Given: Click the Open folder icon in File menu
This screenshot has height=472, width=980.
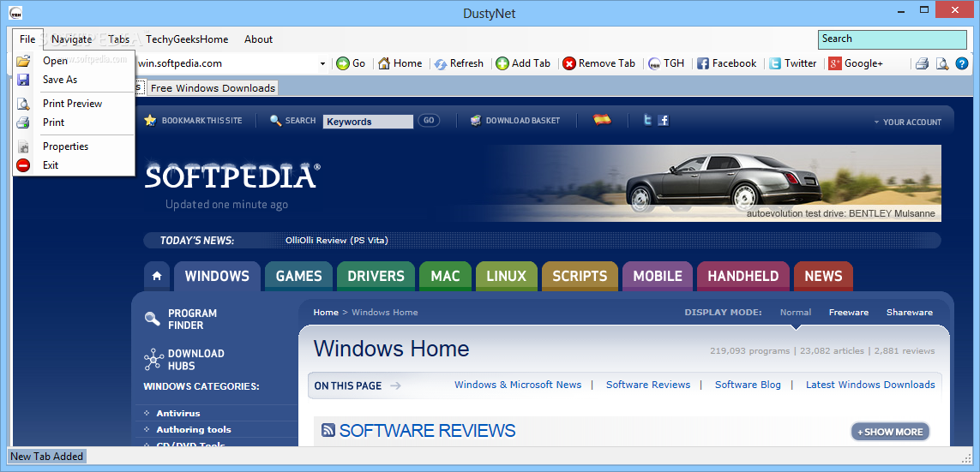Looking at the screenshot, I should [23, 61].
